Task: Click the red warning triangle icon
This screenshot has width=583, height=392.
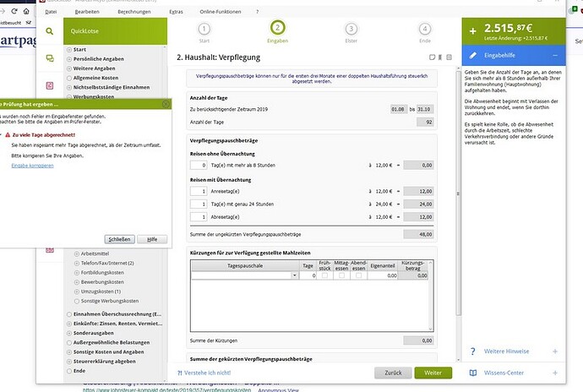Action: (x=8, y=135)
